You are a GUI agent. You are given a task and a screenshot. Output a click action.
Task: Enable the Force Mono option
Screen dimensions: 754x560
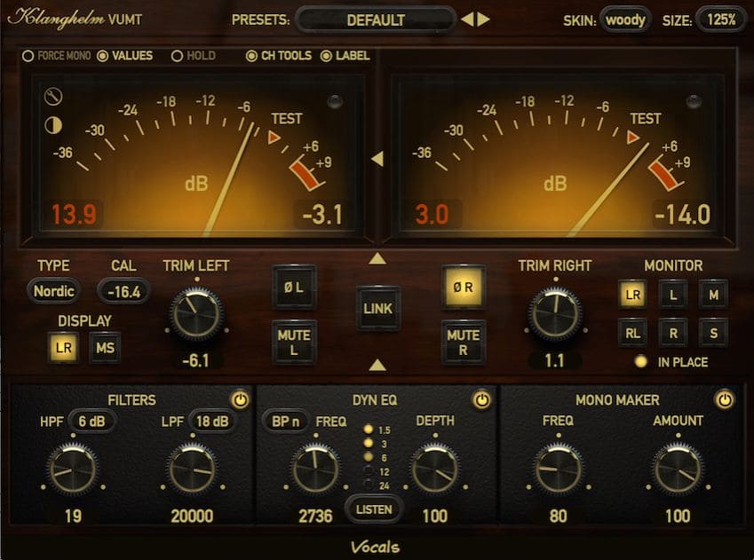point(56,56)
